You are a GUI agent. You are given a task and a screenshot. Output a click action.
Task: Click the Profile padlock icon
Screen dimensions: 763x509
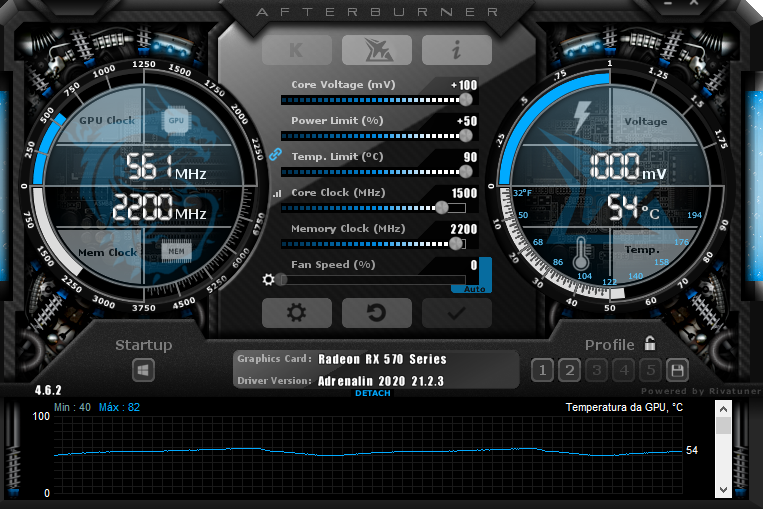pyautogui.click(x=650, y=344)
